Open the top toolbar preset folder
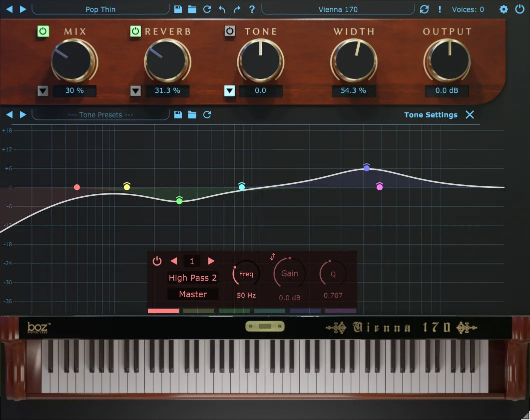 click(x=192, y=9)
